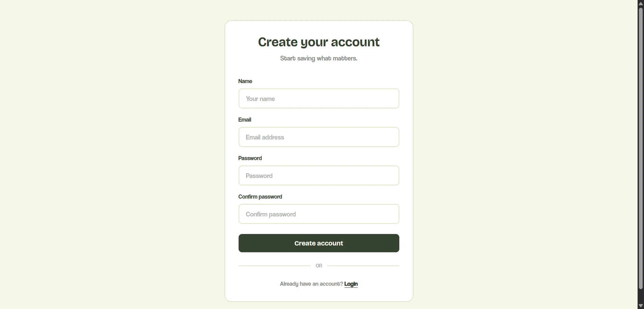644x309 pixels.
Task: Click the scrollbar track below the thumb
Action: pos(641,296)
